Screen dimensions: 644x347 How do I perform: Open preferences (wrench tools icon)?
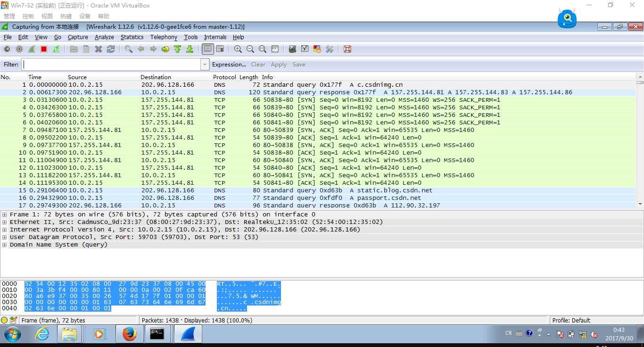pos(330,49)
